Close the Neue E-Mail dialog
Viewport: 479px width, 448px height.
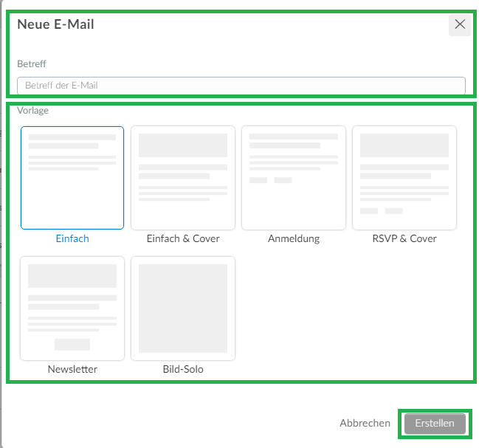(460, 24)
